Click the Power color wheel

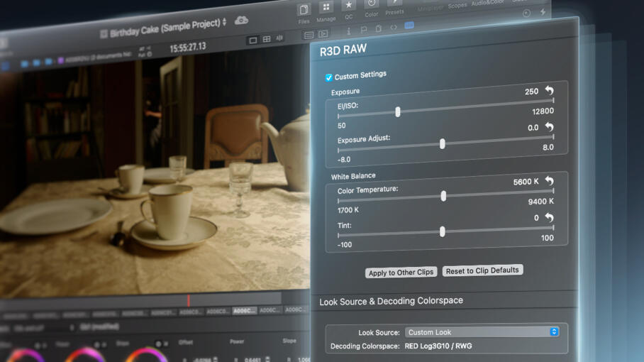click(85, 356)
